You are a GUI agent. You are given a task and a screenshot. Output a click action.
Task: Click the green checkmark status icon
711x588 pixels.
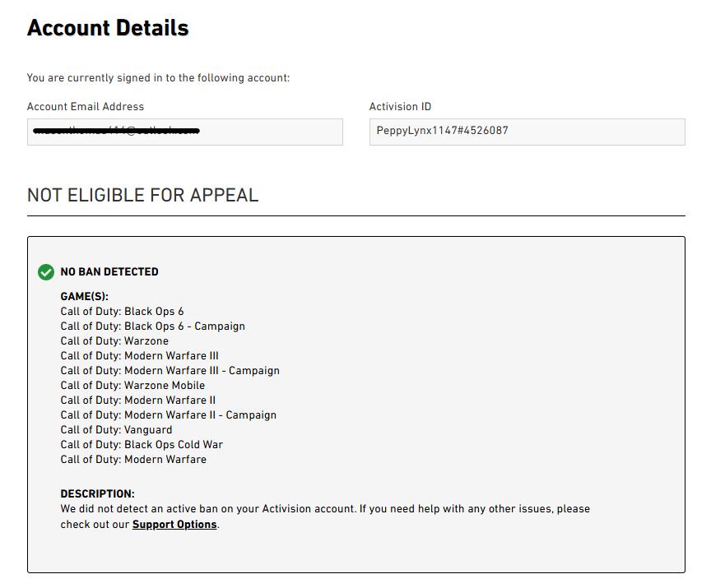pos(46,272)
